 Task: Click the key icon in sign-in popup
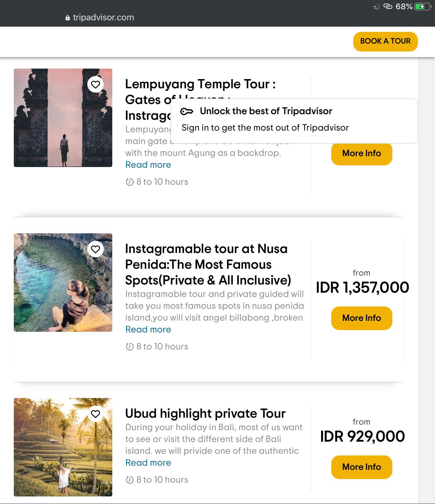click(187, 112)
